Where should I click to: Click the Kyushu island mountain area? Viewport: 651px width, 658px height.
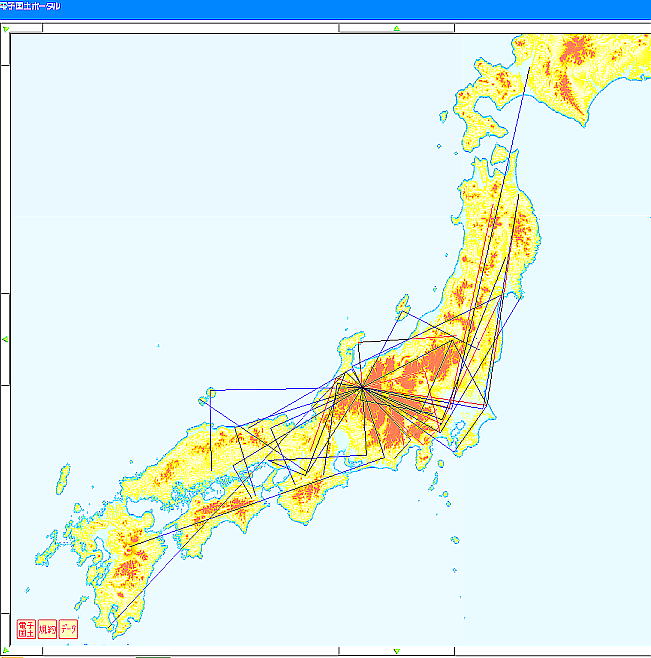pos(130,570)
